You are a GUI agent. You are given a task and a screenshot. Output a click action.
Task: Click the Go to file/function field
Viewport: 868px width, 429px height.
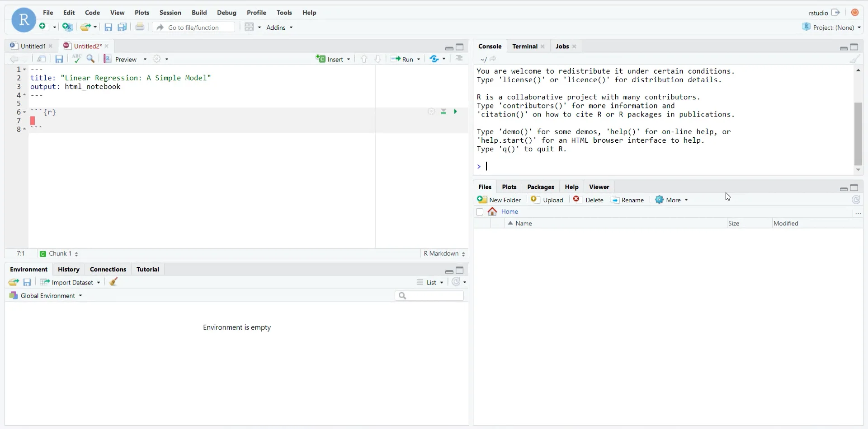193,27
